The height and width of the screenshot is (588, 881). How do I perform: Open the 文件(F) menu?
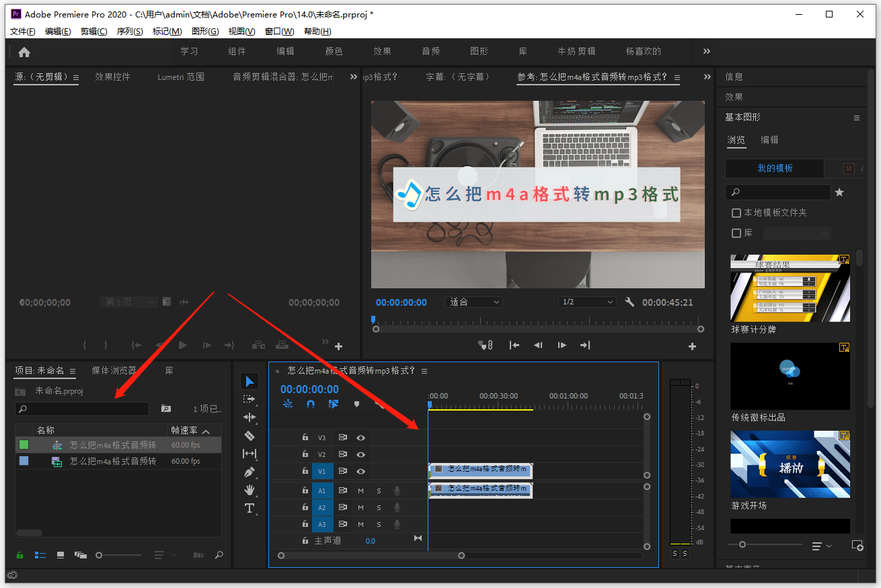23,32
